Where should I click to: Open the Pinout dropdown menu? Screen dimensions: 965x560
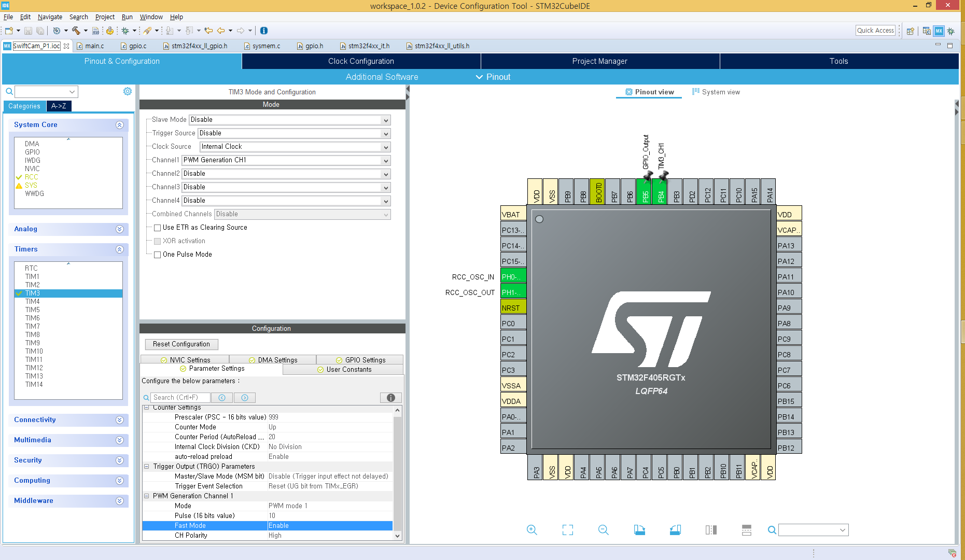[493, 77]
